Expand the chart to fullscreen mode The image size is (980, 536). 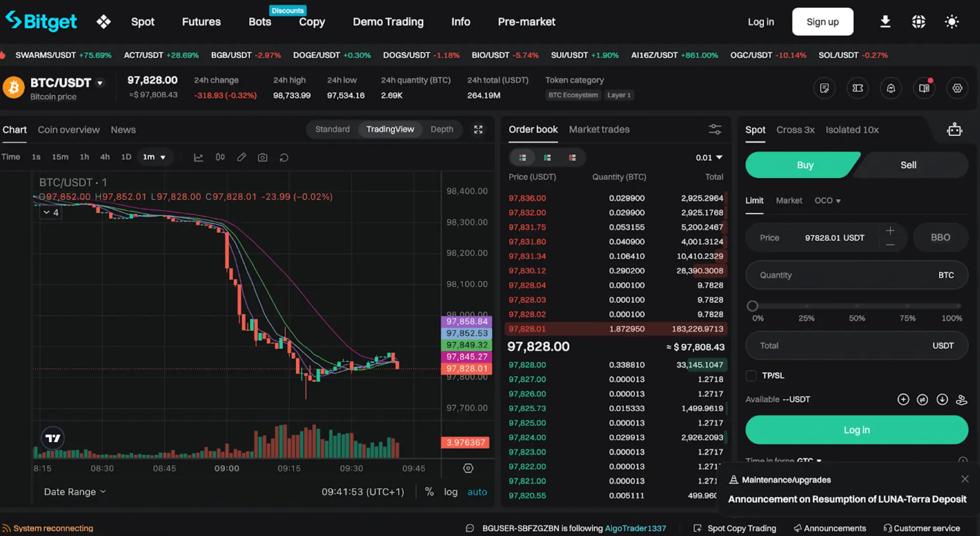tap(478, 129)
